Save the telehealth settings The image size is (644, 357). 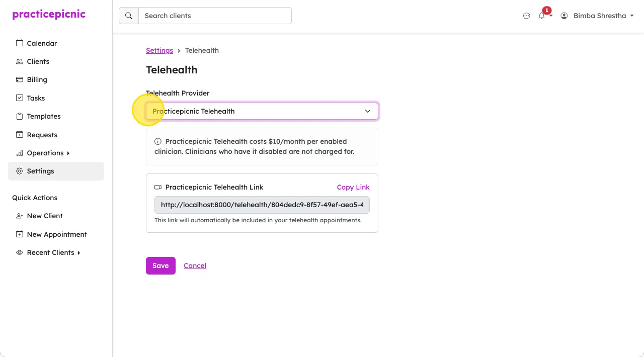[x=160, y=265]
